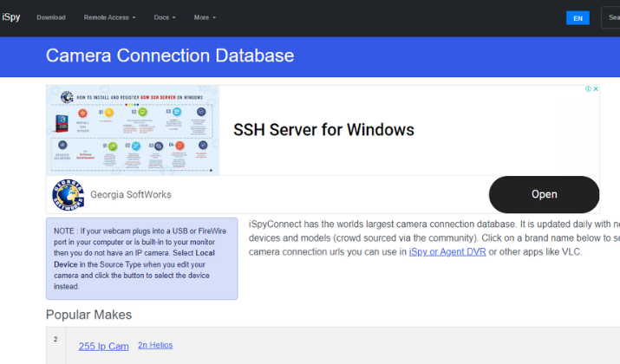Open the Download page
This screenshot has height=364, width=620.
click(51, 17)
